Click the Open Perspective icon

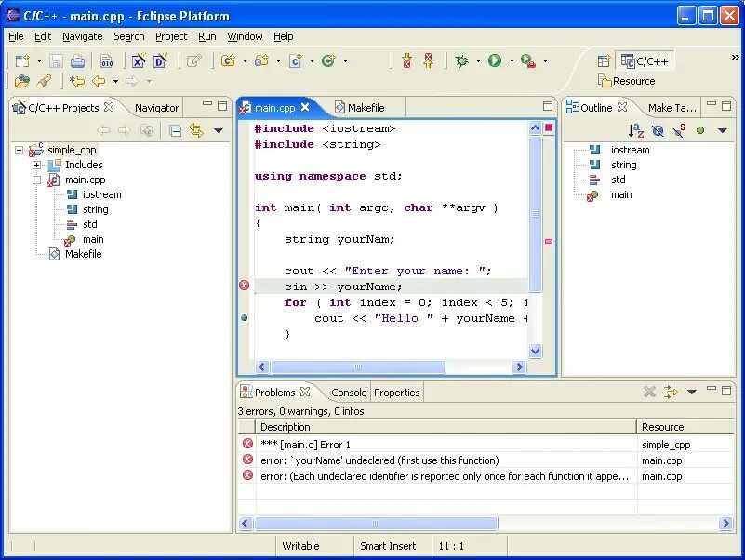click(x=604, y=60)
